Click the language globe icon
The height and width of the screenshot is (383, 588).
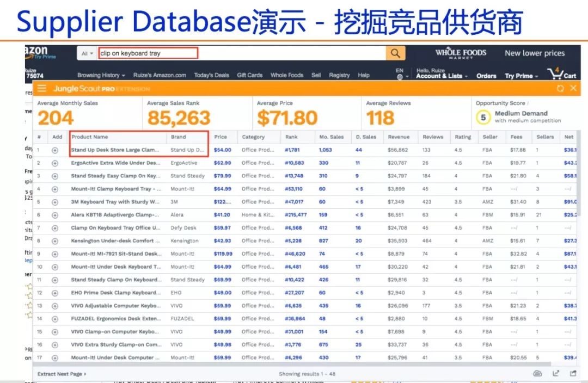coord(400,77)
